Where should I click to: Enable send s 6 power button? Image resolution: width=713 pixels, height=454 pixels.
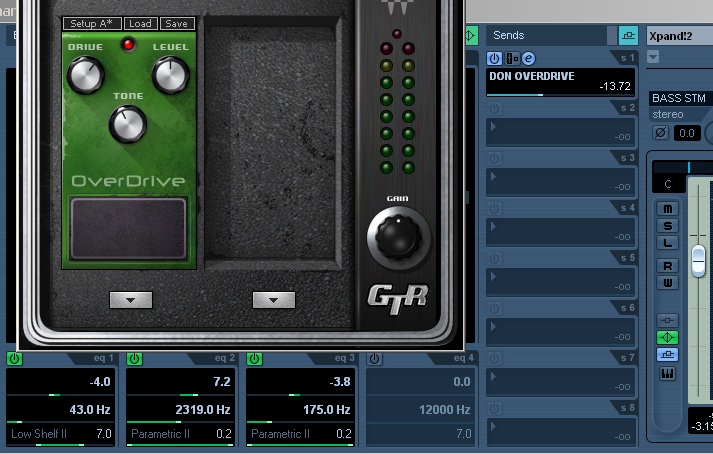(x=494, y=308)
